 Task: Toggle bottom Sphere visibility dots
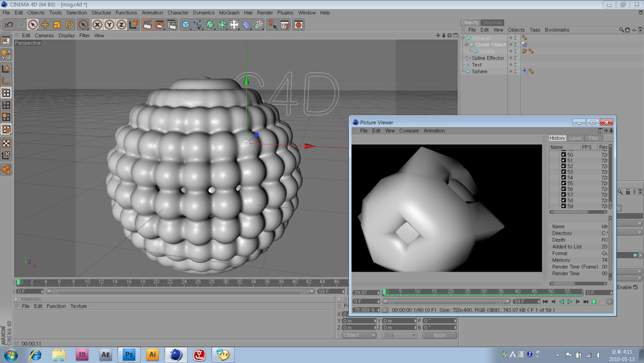coord(515,71)
